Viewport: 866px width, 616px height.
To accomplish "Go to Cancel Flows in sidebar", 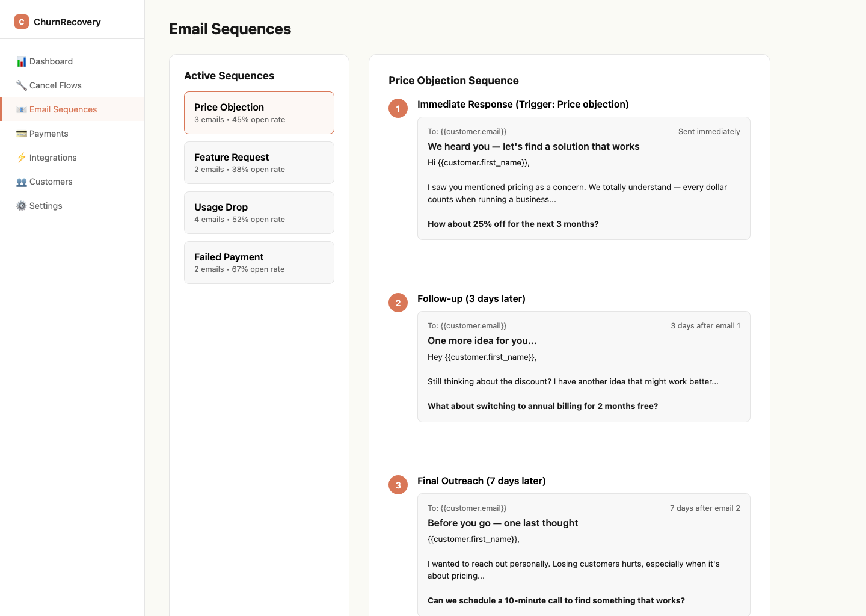I will pos(55,85).
